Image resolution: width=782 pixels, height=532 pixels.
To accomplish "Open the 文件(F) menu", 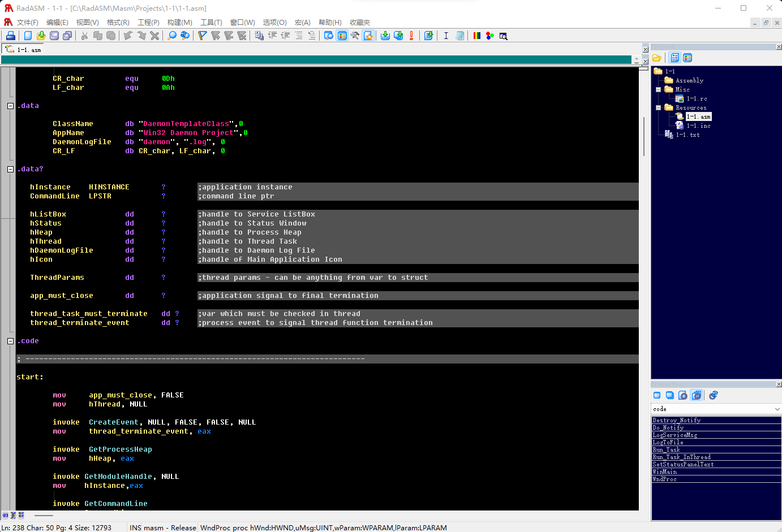I will pos(27,22).
